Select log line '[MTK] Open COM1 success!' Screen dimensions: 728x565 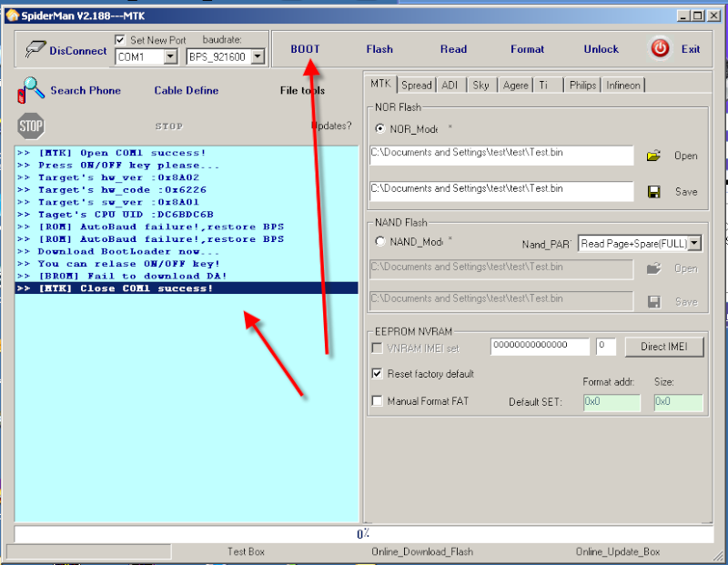(187, 153)
